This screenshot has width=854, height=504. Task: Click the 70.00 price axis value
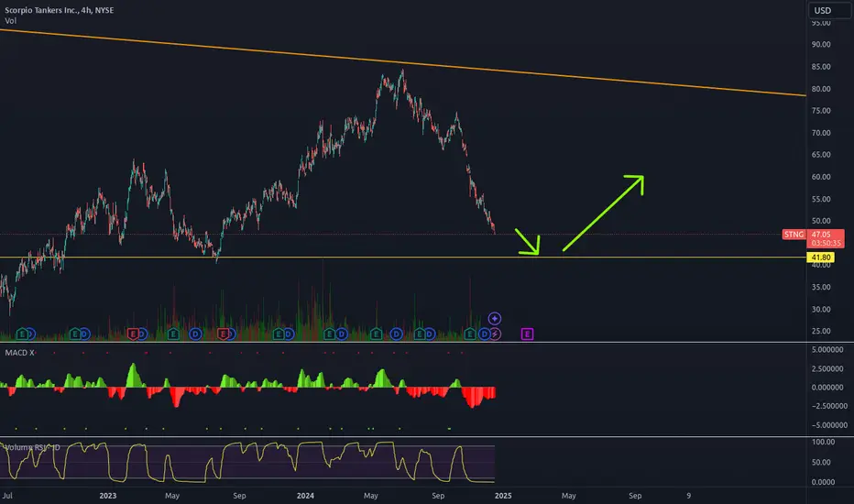point(821,132)
